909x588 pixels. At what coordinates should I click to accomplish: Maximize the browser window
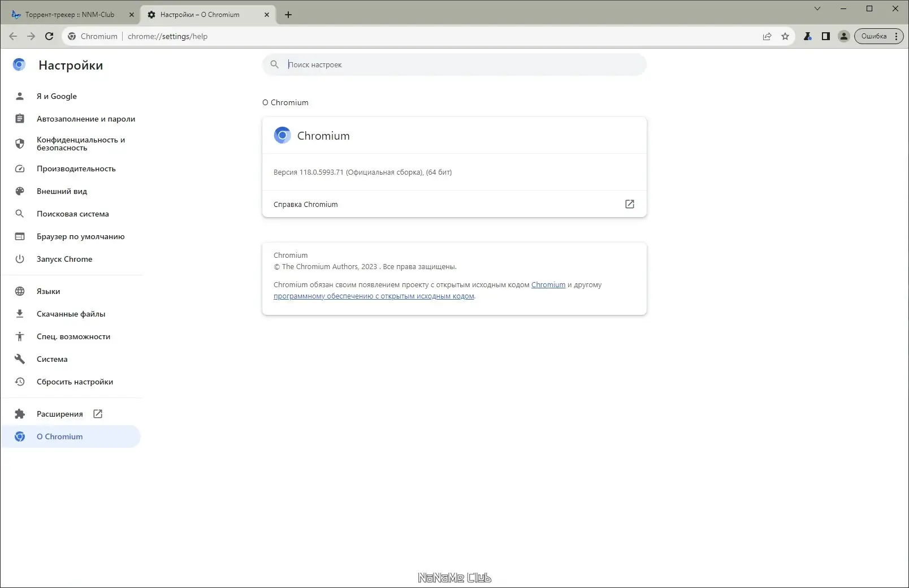(x=869, y=8)
